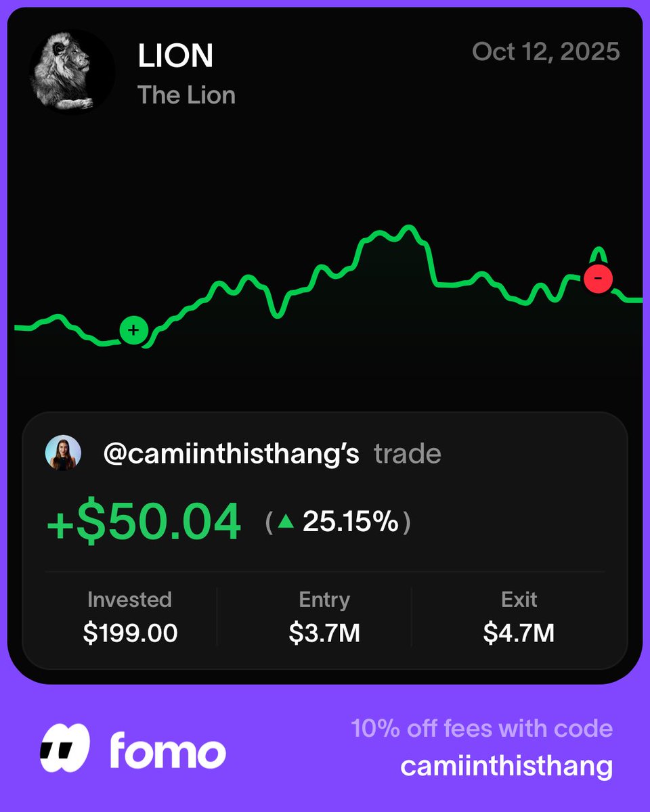
Task: Open the @camiinthisthang's username link
Action: pyautogui.click(x=231, y=453)
